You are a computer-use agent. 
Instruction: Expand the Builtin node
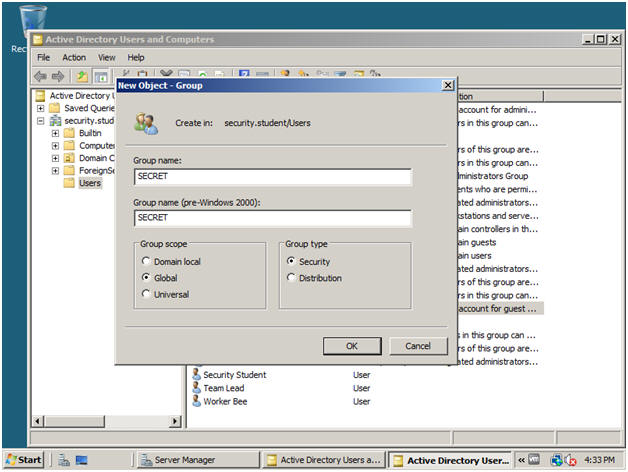pyautogui.click(x=55, y=133)
